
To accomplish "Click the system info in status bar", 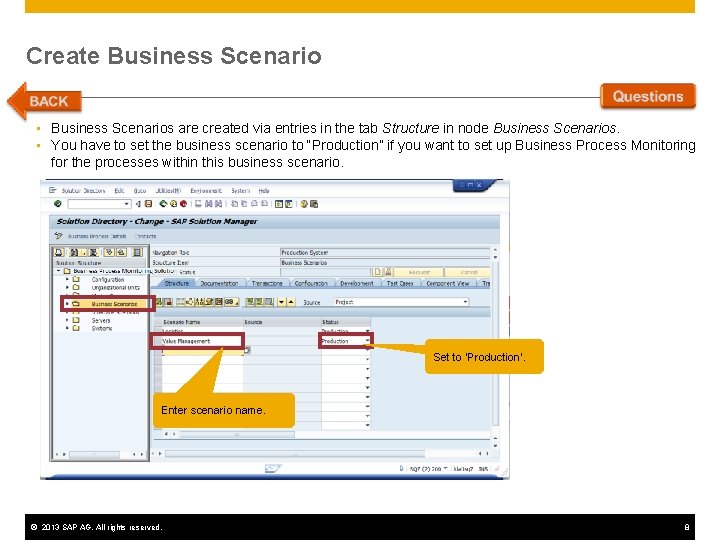I will tap(428, 469).
